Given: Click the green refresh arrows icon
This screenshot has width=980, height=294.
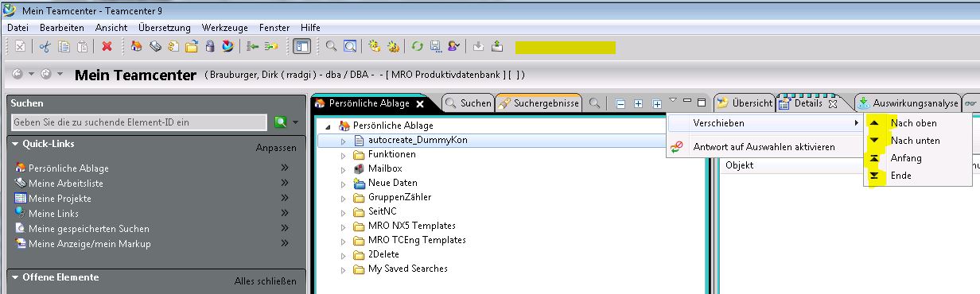Looking at the screenshot, I should click(417, 46).
